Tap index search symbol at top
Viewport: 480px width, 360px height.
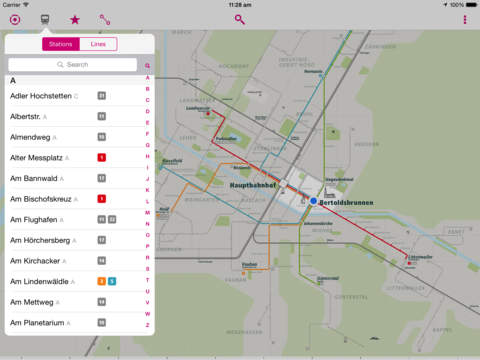(x=147, y=66)
